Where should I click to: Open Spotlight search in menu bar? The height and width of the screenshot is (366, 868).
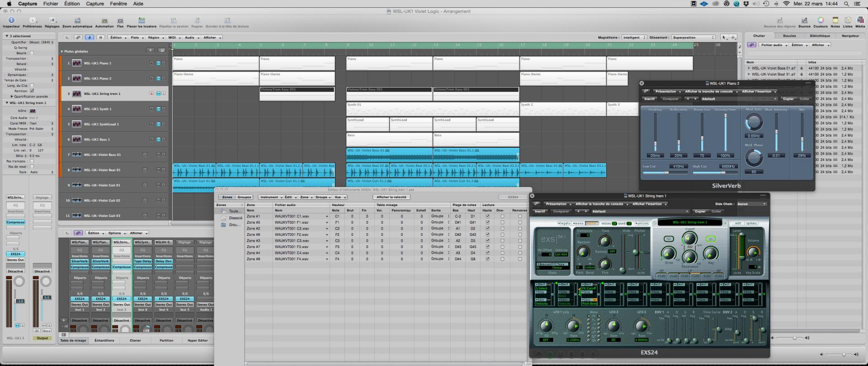point(846,4)
